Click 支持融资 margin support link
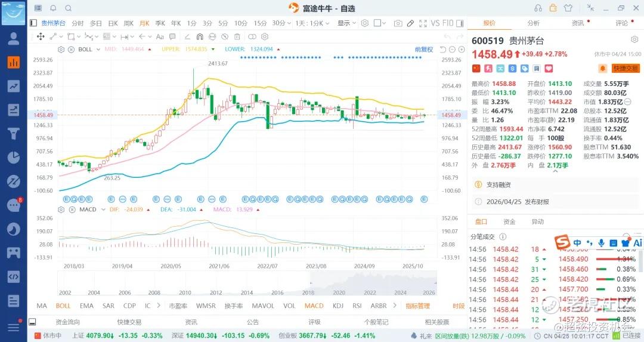Screen dimensions: 644x342 click(x=498, y=184)
